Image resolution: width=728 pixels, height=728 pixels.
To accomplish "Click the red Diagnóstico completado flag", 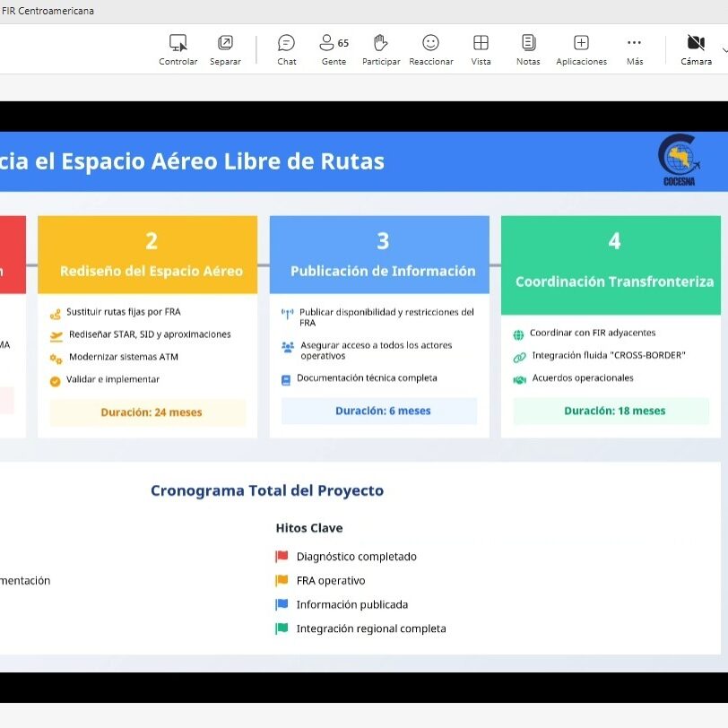I will tap(282, 557).
